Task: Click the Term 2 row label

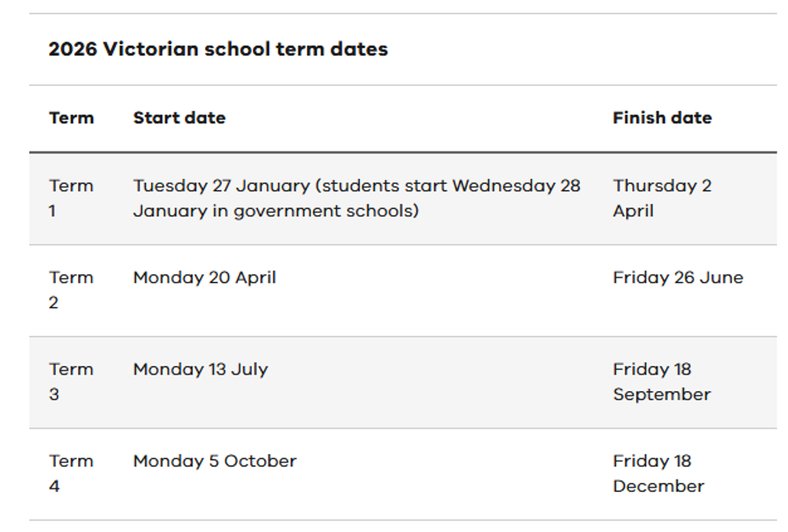Action: pos(71,290)
